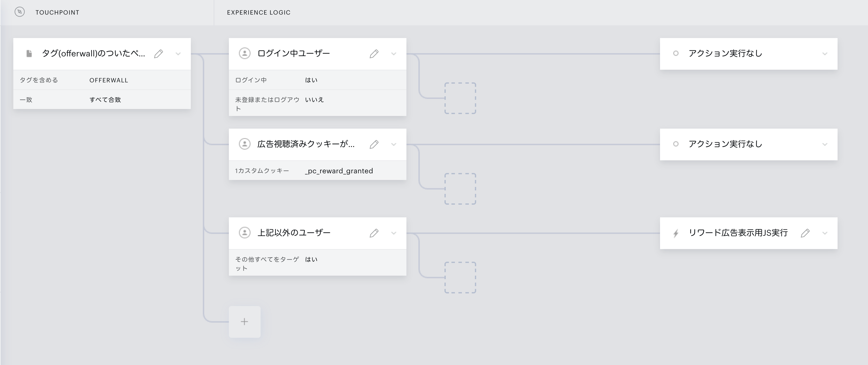Open the リワード広告表示用JS実行 dropdown chevron
Image resolution: width=868 pixels, height=365 pixels.
tap(825, 233)
